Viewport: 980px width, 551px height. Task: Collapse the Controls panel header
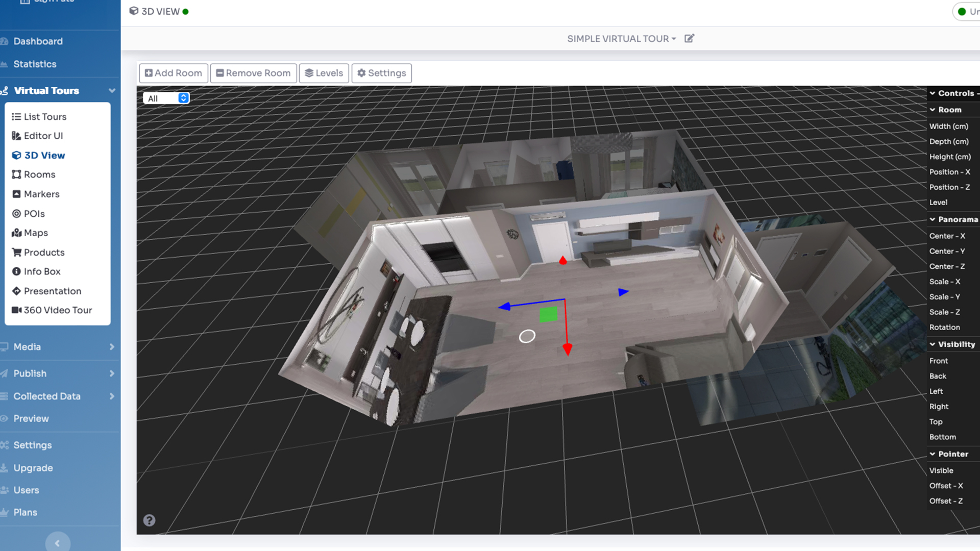click(953, 93)
